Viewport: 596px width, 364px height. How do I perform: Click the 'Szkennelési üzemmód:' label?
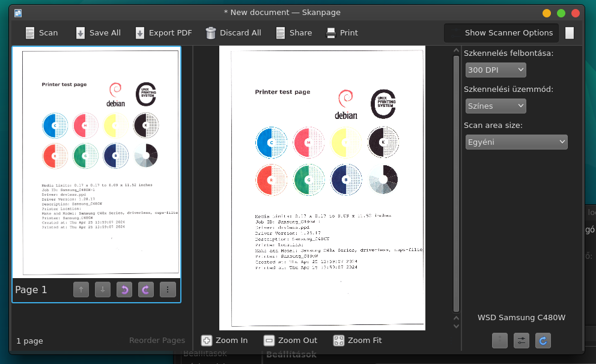coord(508,89)
